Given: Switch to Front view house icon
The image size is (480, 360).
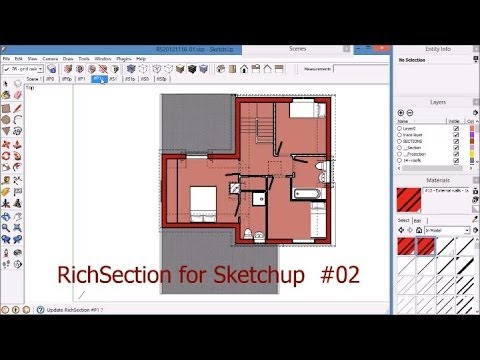Looking at the screenshot, I should (244, 69).
